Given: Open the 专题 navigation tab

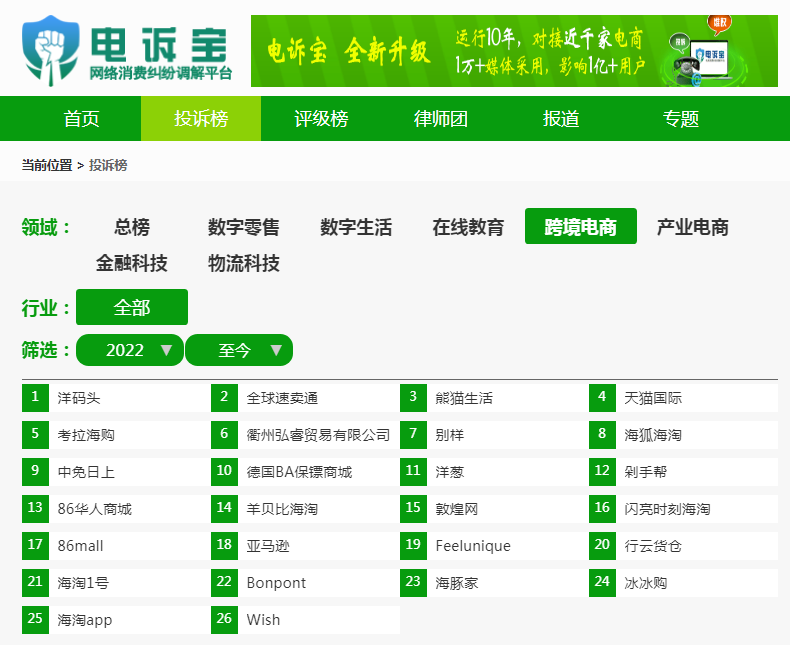Looking at the screenshot, I should (681, 118).
